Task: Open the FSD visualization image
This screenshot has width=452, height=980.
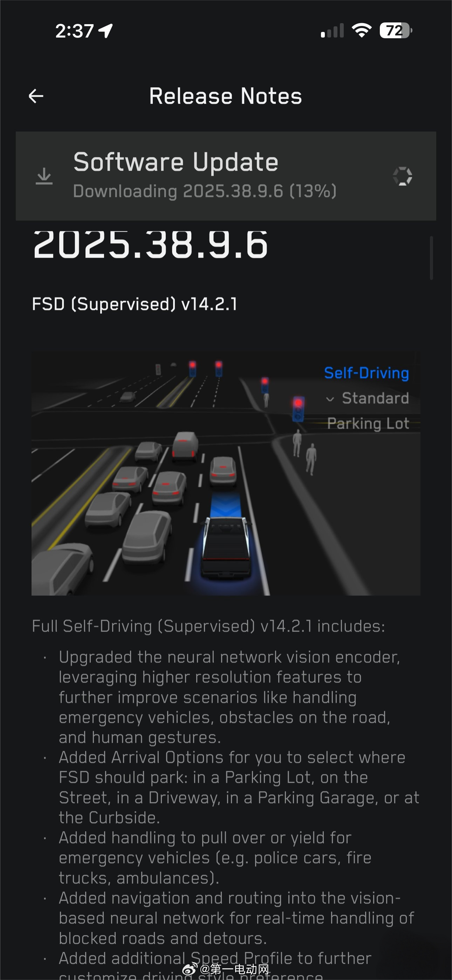Action: pos(226,474)
